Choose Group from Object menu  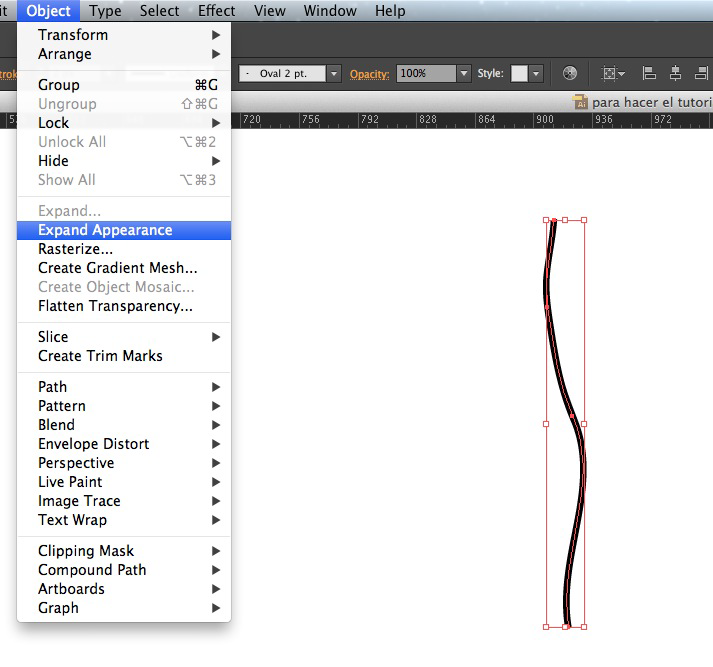point(124,85)
